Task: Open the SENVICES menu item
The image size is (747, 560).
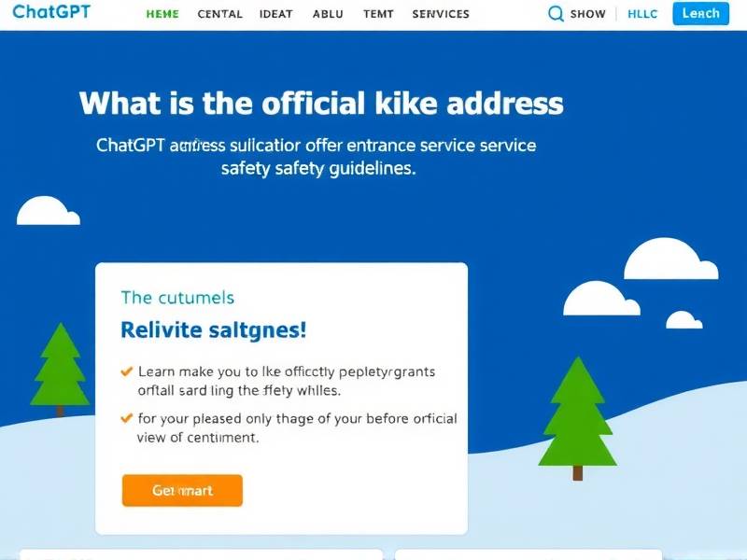Action: click(x=441, y=14)
